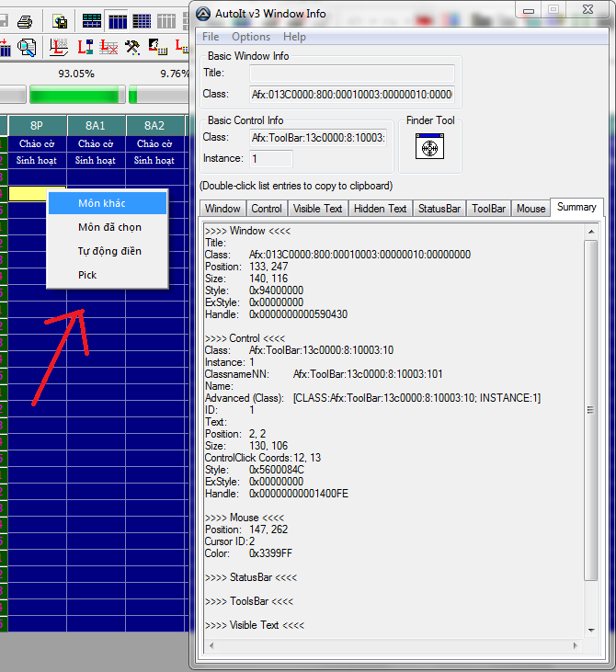Switch to the Hidden Text tab
The height and width of the screenshot is (672, 616).
pyautogui.click(x=381, y=209)
